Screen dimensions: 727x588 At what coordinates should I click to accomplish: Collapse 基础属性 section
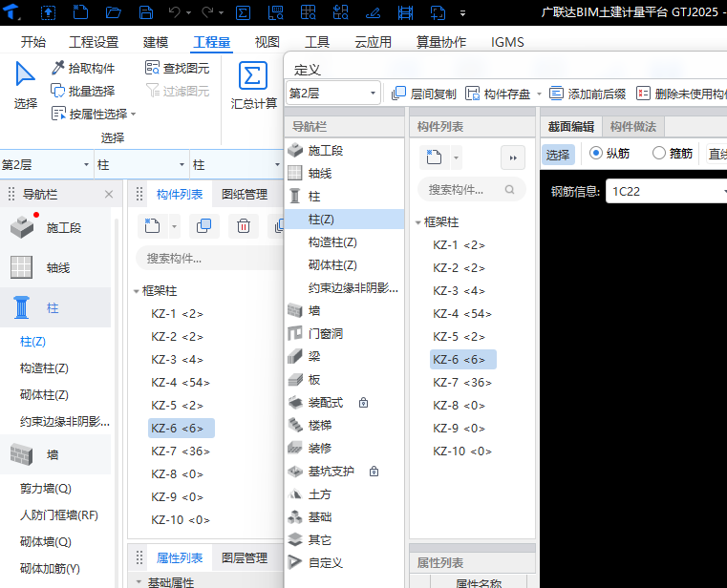[139, 581]
